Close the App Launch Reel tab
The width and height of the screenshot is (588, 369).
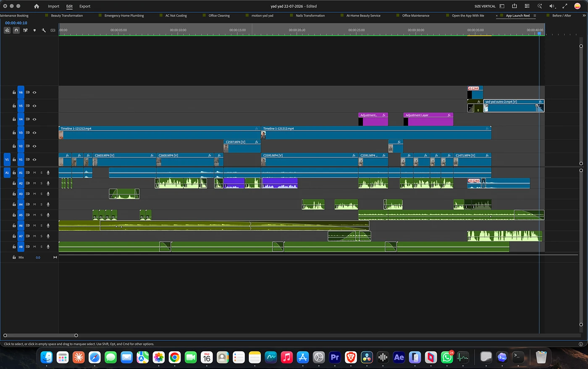[x=497, y=16]
